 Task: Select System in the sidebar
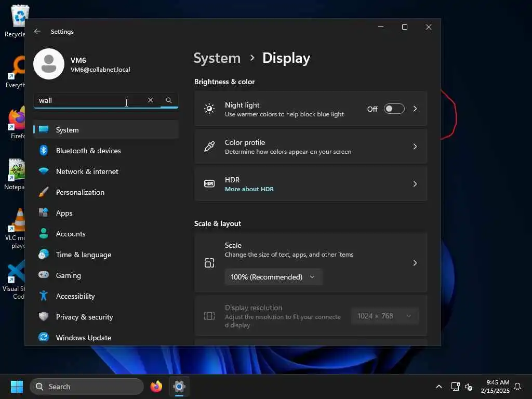point(106,129)
